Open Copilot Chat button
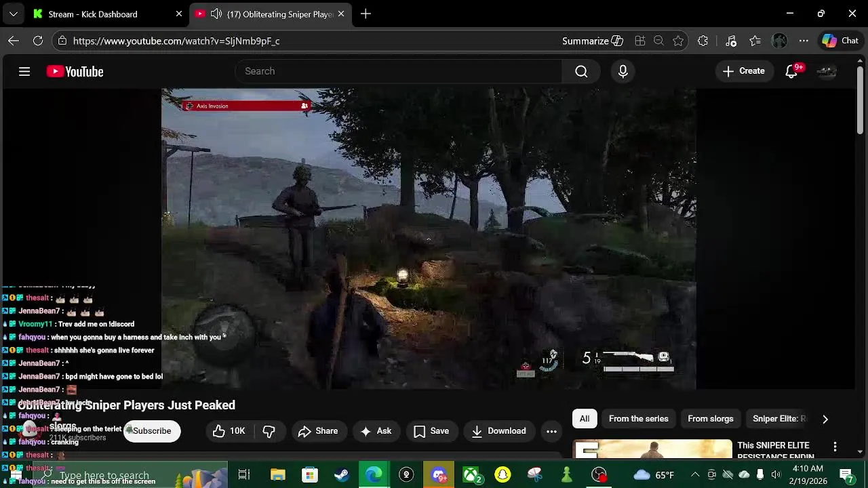Image resolution: width=868 pixels, height=488 pixels. (841, 41)
